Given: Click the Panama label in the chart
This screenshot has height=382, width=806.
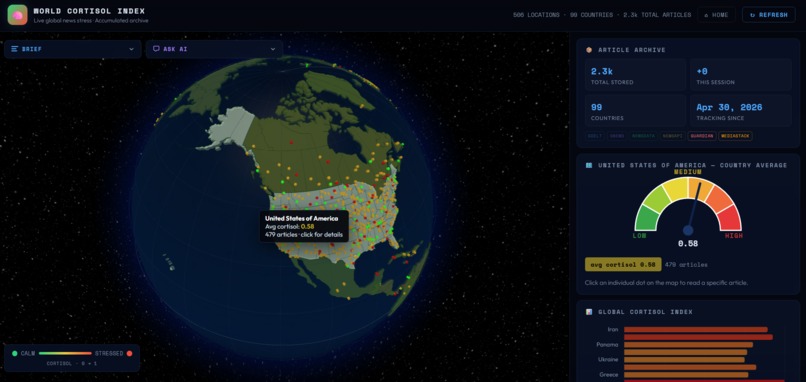Looking at the screenshot, I should [608, 344].
